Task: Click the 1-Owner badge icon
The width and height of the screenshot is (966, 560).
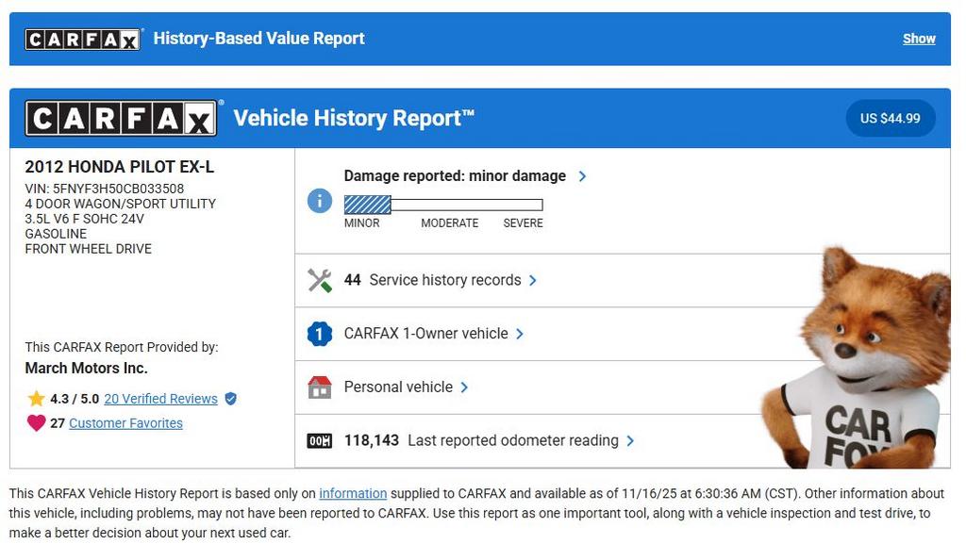Action: click(320, 334)
